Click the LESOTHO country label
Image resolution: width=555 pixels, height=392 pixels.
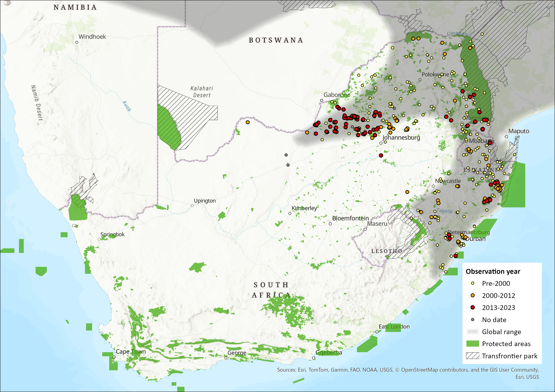(387, 251)
